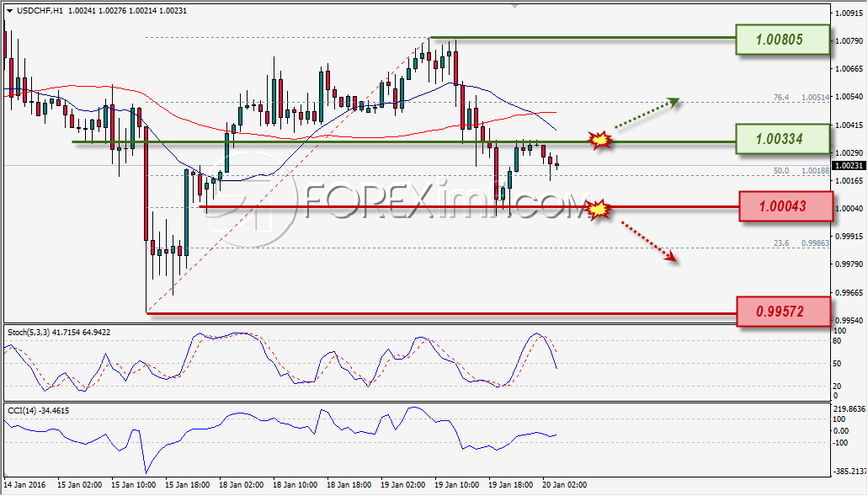Select the red 0.99572 support label
This screenshot has height=496, width=868.
tap(783, 311)
